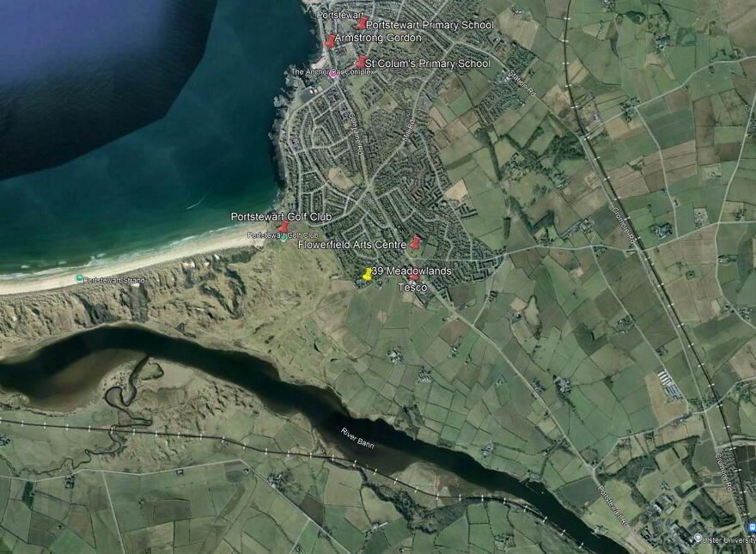Click the Ulster University label text
The width and height of the screenshot is (756, 554).
(729, 540)
